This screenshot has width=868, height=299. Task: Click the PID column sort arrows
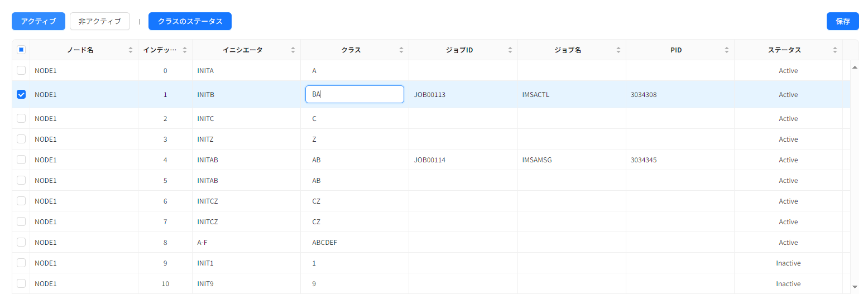pyautogui.click(x=726, y=50)
